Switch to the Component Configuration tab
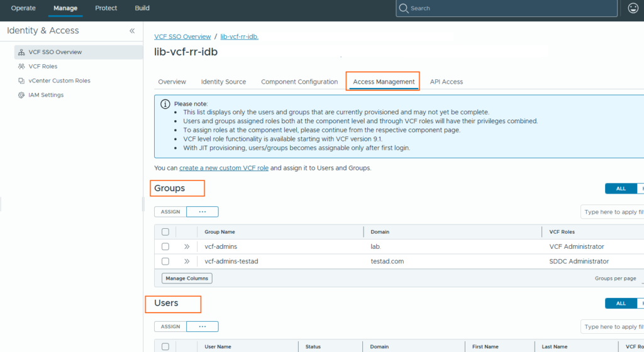This screenshot has width=644, height=352. [x=299, y=82]
